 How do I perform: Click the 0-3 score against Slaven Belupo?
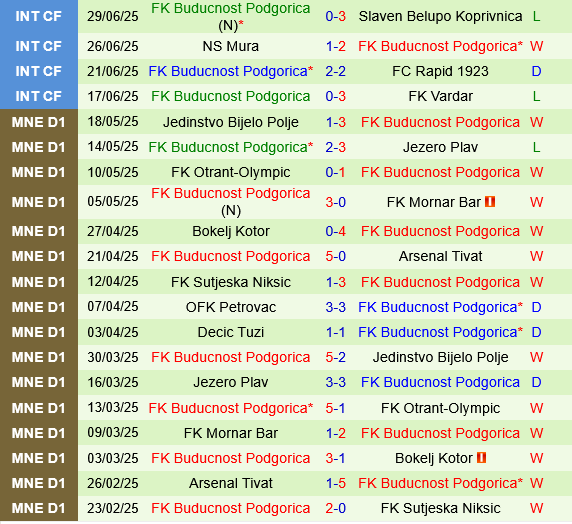(x=336, y=16)
